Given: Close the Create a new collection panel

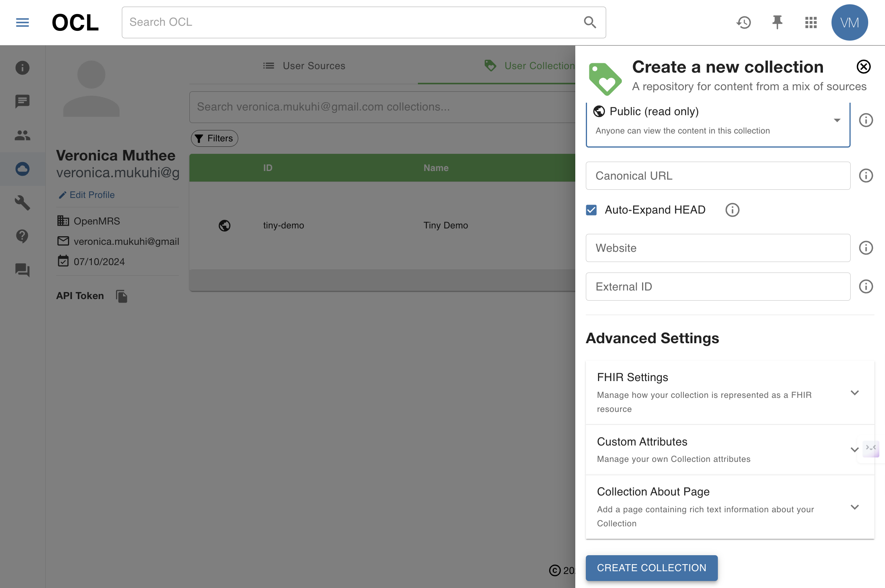Looking at the screenshot, I should click(x=864, y=67).
